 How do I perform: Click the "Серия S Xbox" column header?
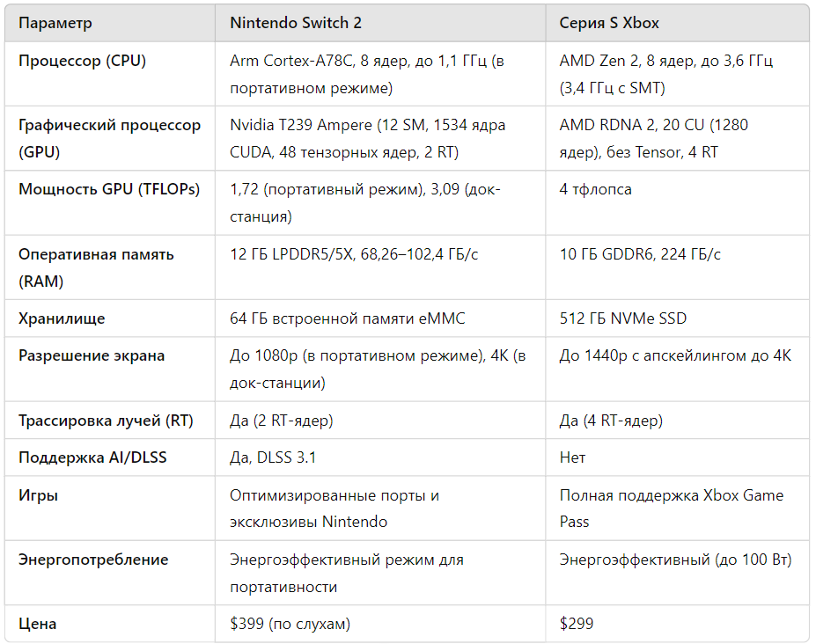[x=609, y=23]
